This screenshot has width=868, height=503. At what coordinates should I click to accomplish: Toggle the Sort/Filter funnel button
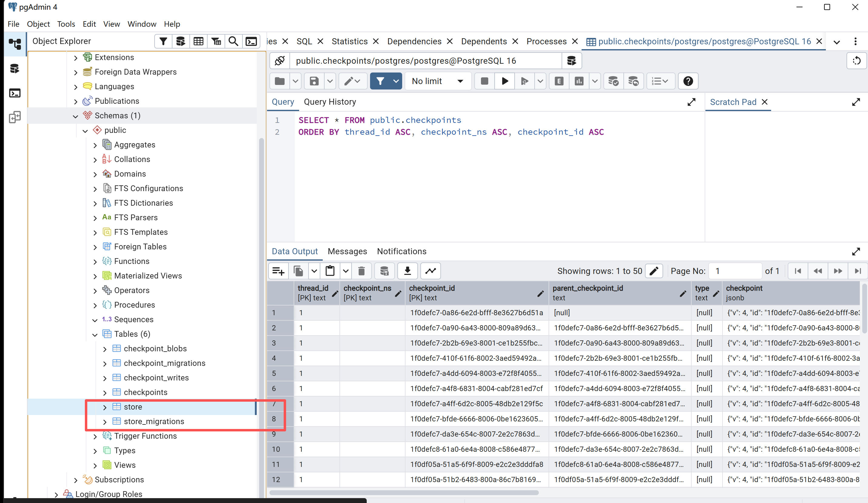point(380,81)
